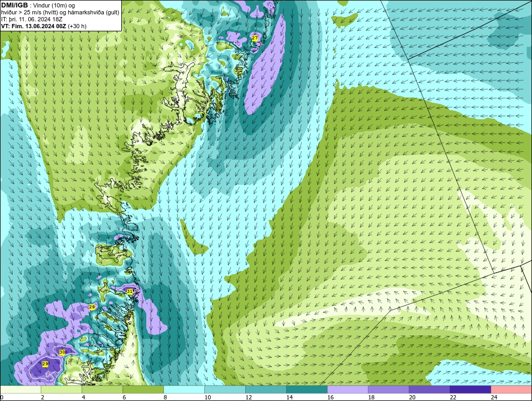The image size is (532, 401).
Task: Click the yellow max gust label 28
Action: 92,307
